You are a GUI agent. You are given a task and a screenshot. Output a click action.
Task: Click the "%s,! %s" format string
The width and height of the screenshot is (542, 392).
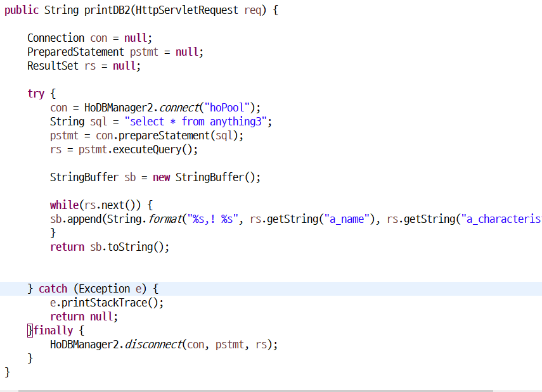pyautogui.click(x=212, y=219)
